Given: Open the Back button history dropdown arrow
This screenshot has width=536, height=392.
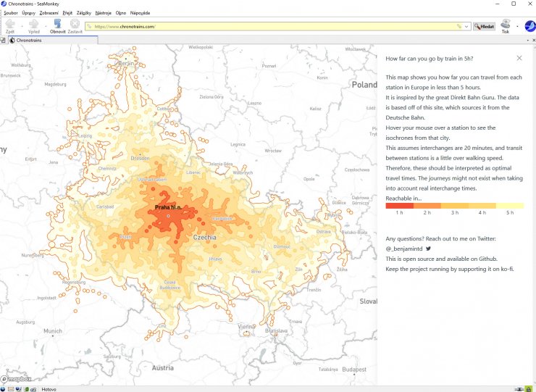Looking at the screenshot, I should click(x=22, y=26).
